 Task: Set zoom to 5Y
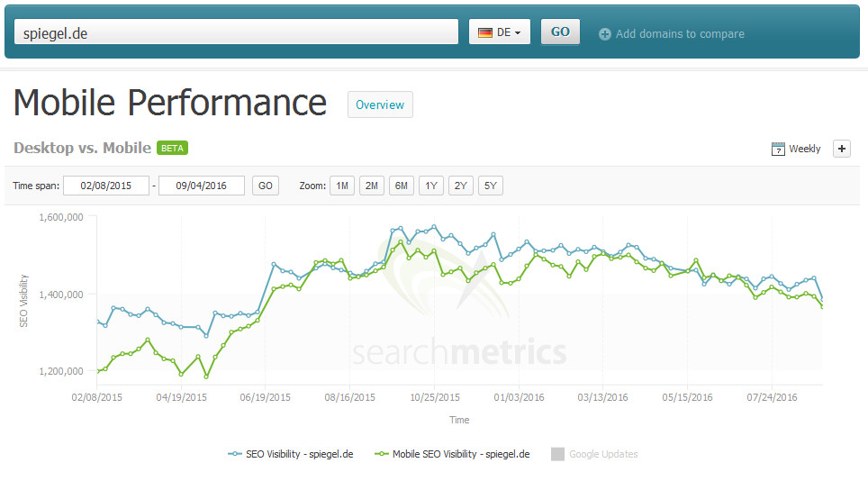click(491, 186)
